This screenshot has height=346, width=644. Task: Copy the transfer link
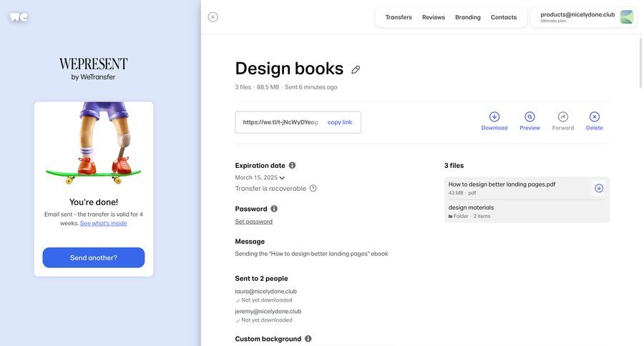tap(340, 122)
